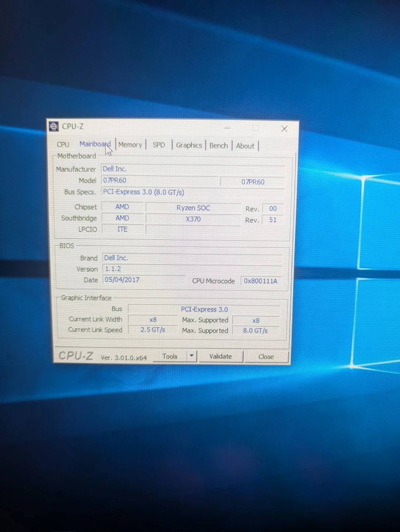Open the Memory tab
Screen dimensions: 400x532
(130, 145)
